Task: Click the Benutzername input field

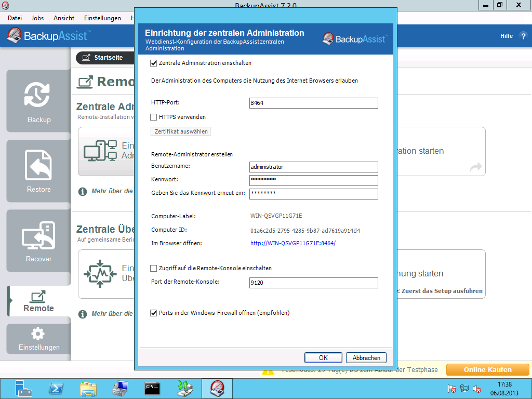Action: pos(313,167)
